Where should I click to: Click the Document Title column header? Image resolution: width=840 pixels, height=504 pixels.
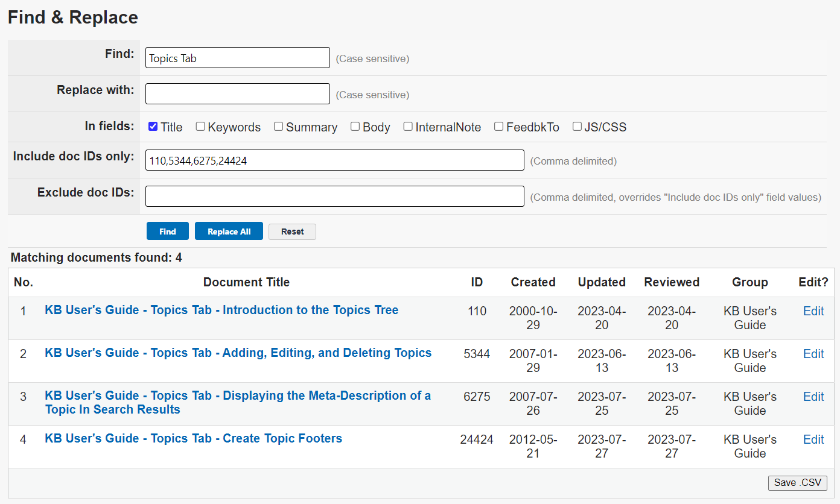[246, 282]
